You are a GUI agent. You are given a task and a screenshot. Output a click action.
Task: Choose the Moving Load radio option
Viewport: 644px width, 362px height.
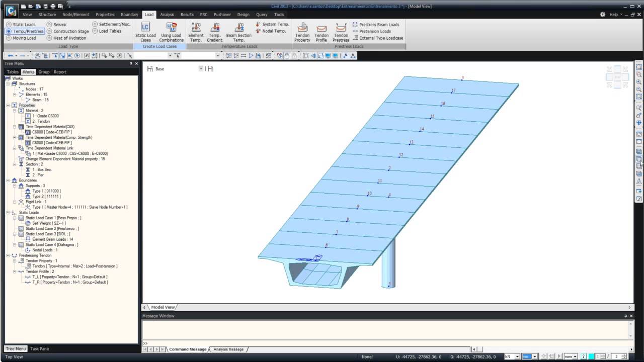coord(9,38)
